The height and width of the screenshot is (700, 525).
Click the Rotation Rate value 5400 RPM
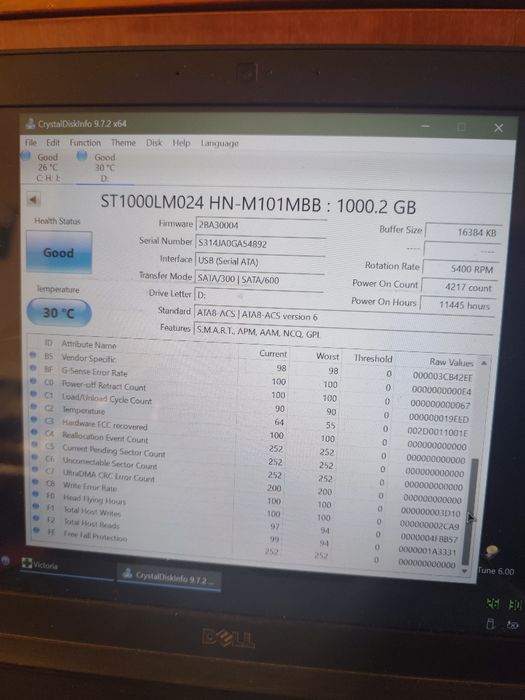[461, 269]
